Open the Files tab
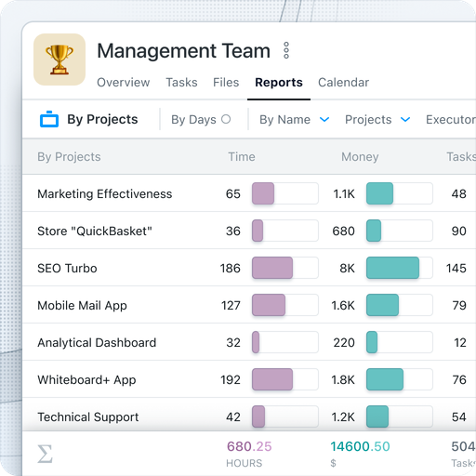This screenshot has width=476, height=476. 226,83
